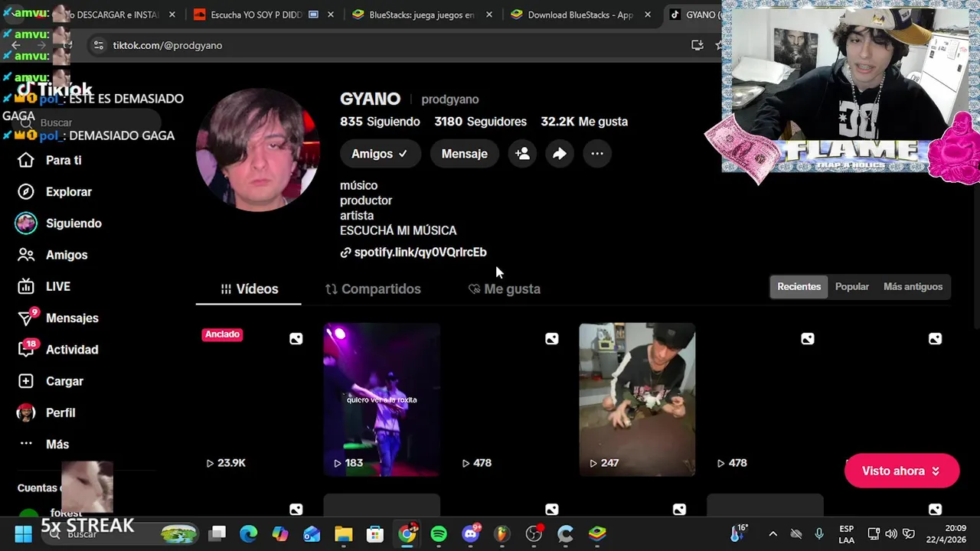The width and height of the screenshot is (980, 551).
Task: Click the 32.2K Me gusta text
Action: click(x=584, y=122)
